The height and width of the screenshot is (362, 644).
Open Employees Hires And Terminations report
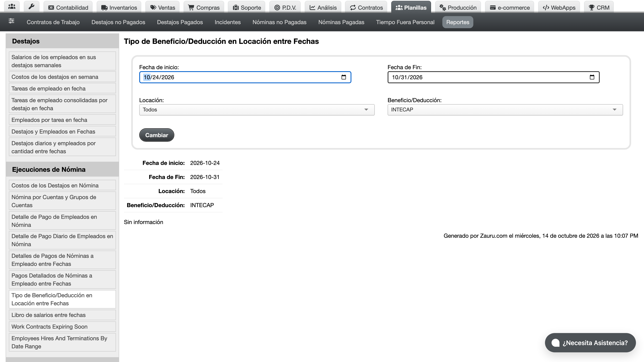point(62,342)
